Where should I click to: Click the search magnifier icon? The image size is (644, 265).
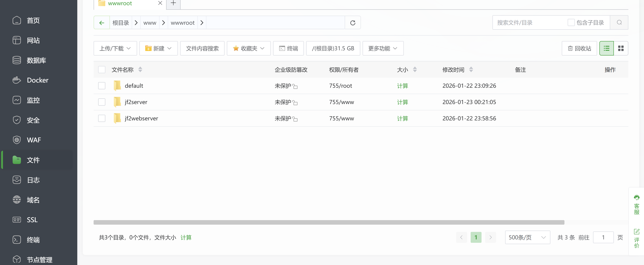click(x=619, y=22)
